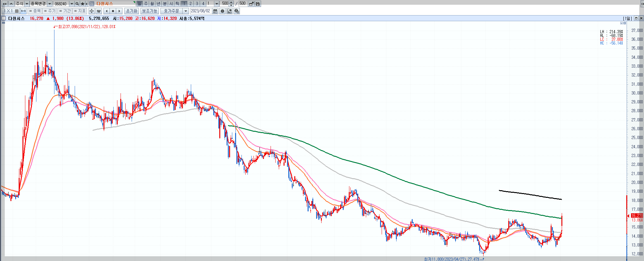Select 시 hourly period toggle
This screenshot has height=261, width=644.
pyautogui.click(x=171, y=3)
